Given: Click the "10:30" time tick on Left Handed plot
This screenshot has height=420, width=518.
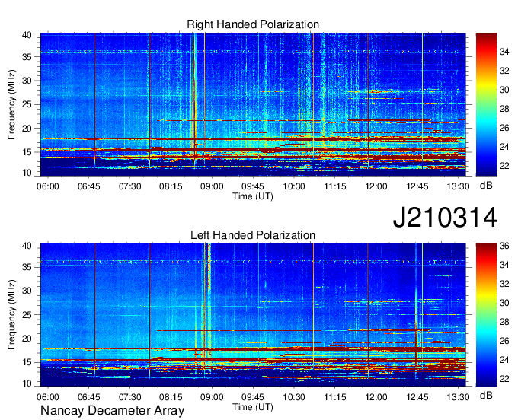Looking at the screenshot, I should (x=294, y=397).
